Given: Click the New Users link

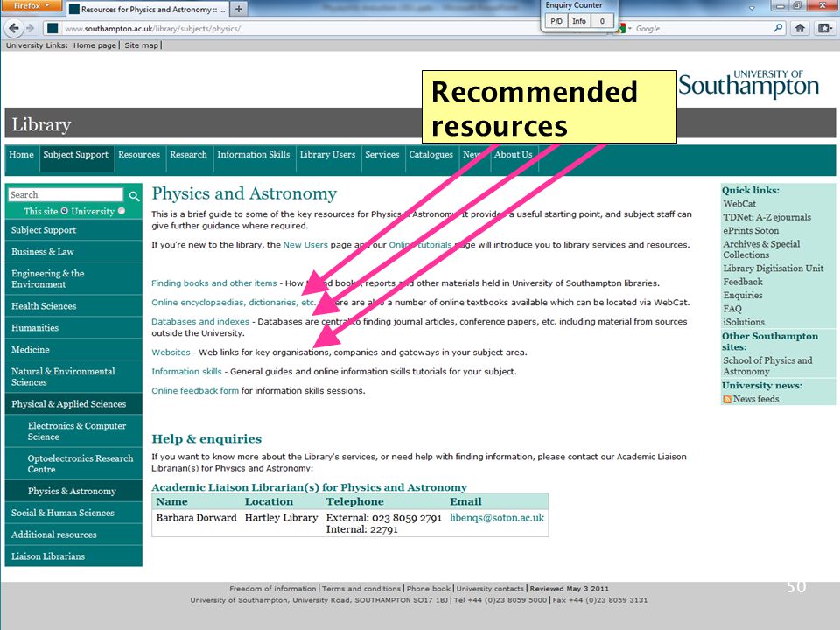Looking at the screenshot, I should [305, 245].
